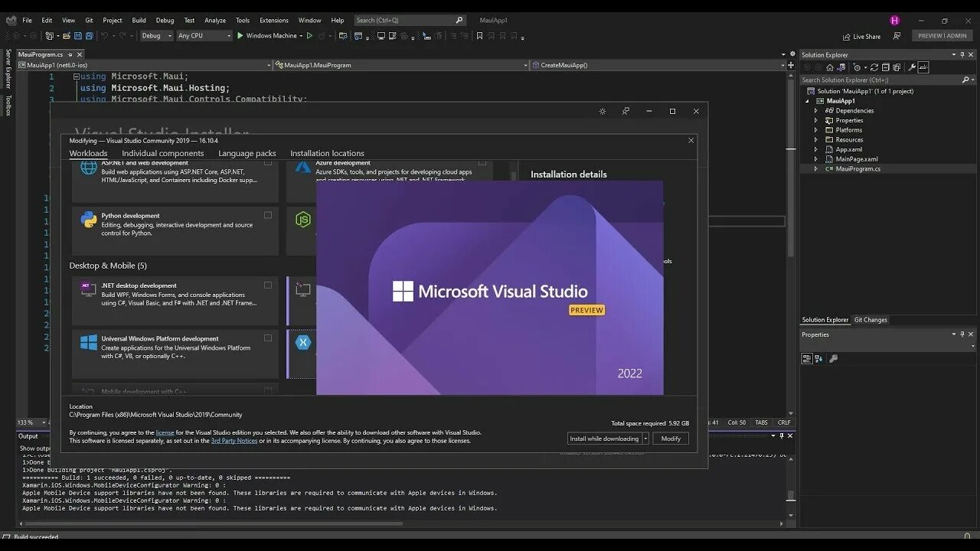Collapse the MauiApp1 project node
Screen dimensions: 980x551
pos(807,101)
